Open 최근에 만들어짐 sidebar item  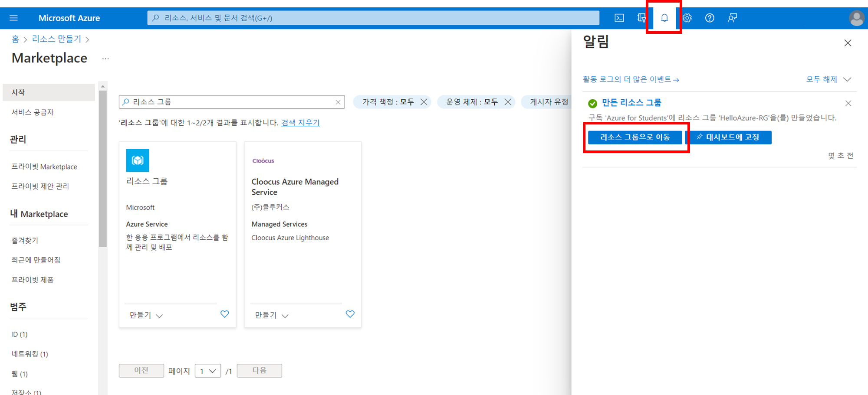pyautogui.click(x=36, y=260)
